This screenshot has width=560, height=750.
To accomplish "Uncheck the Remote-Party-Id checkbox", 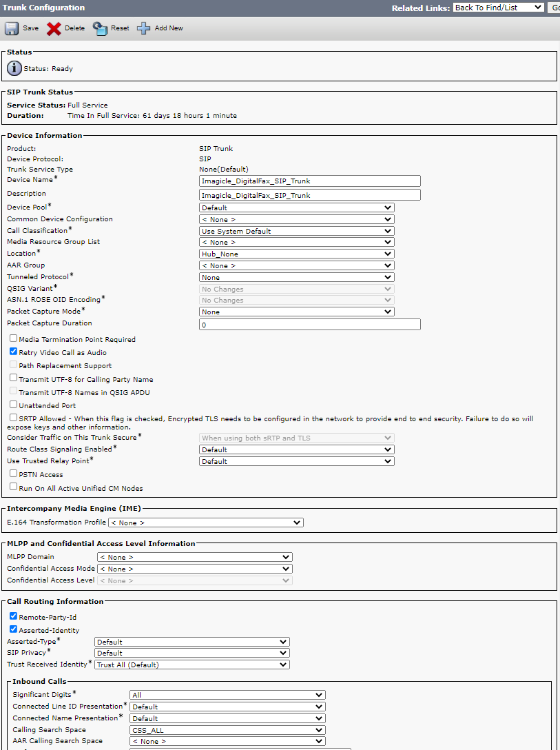I will coord(13,616).
